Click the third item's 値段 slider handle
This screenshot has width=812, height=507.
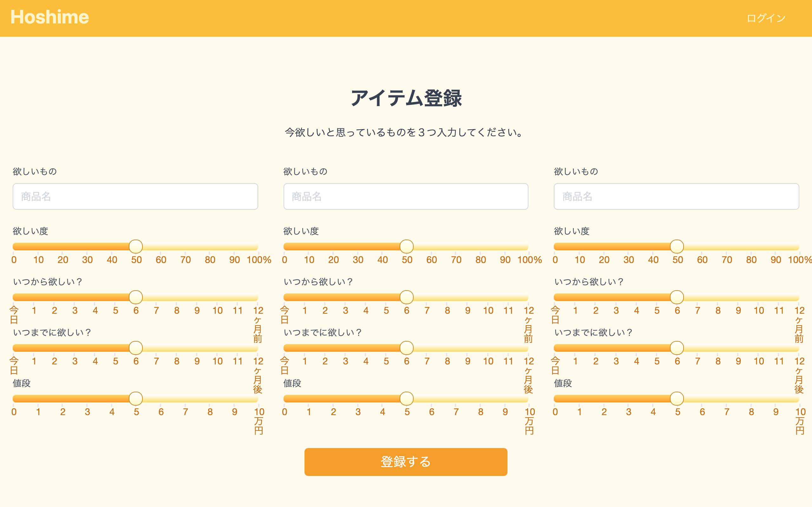click(677, 399)
